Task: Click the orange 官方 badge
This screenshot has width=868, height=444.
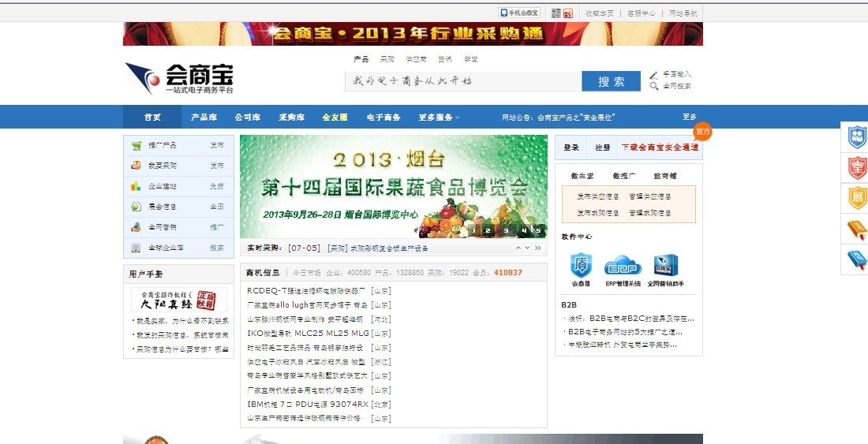Action: click(702, 132)
